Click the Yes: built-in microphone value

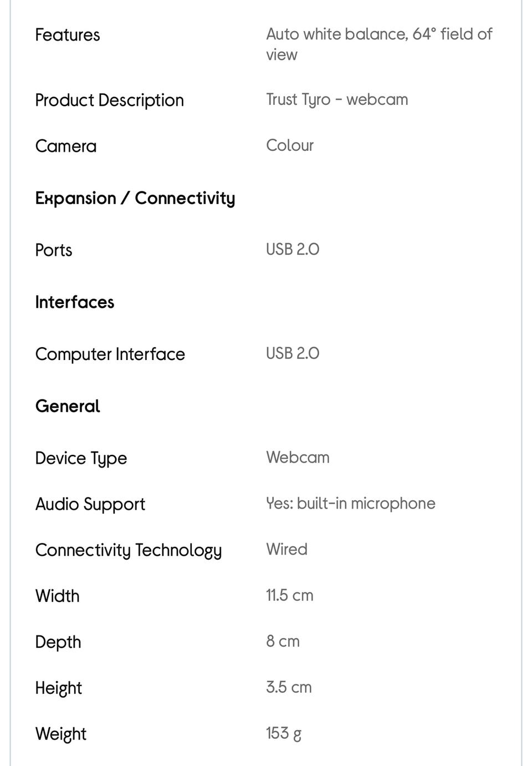[350, 504]
